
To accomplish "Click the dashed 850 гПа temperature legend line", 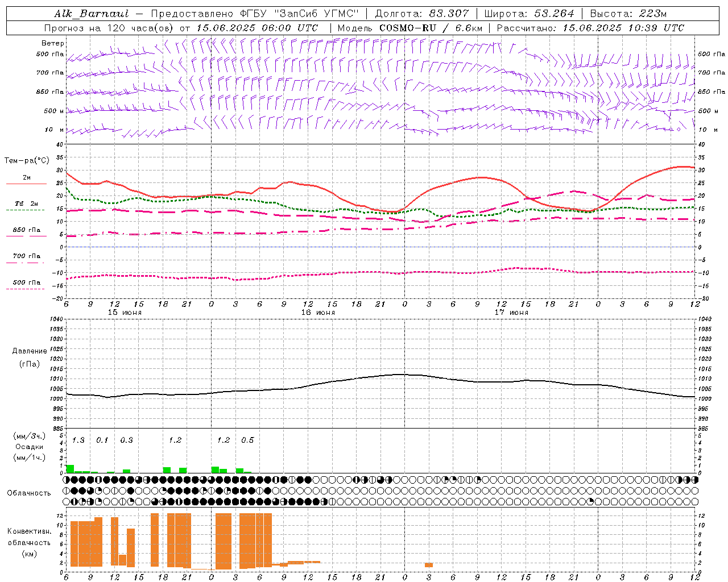I will 25,236.
